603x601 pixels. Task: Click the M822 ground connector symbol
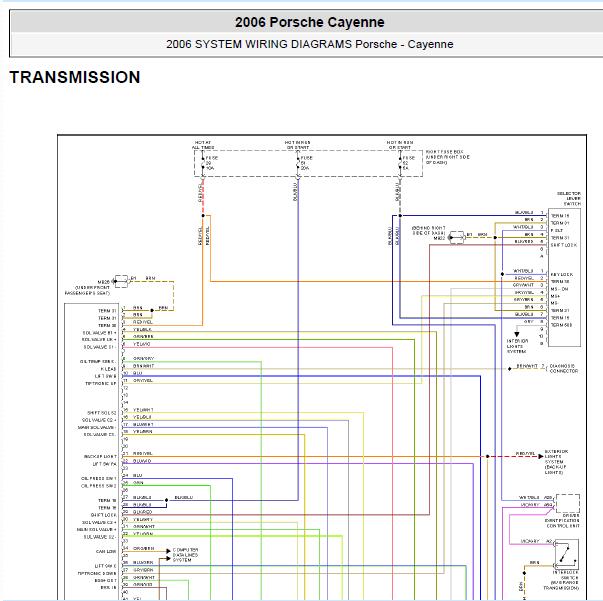[457, 238]
